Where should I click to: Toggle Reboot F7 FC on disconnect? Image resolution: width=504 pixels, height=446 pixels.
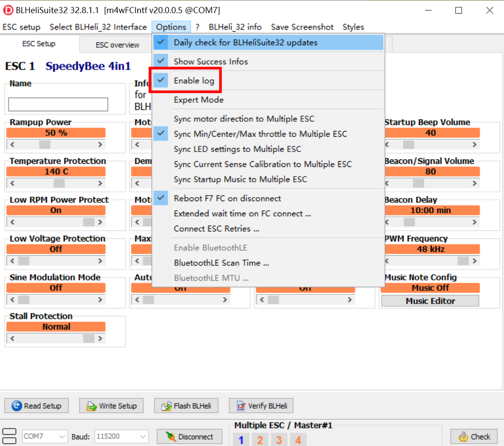coord(268,198)
